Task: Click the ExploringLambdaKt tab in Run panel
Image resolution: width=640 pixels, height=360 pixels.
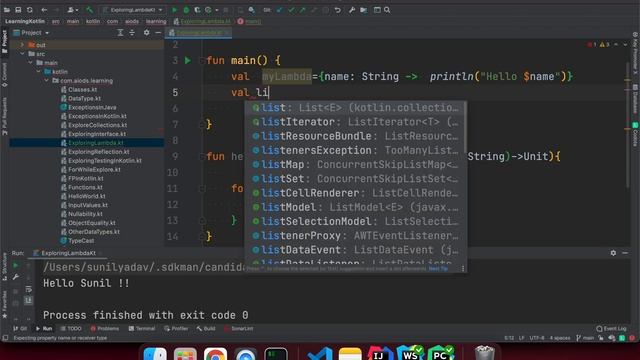Action: tap(68, 253)
